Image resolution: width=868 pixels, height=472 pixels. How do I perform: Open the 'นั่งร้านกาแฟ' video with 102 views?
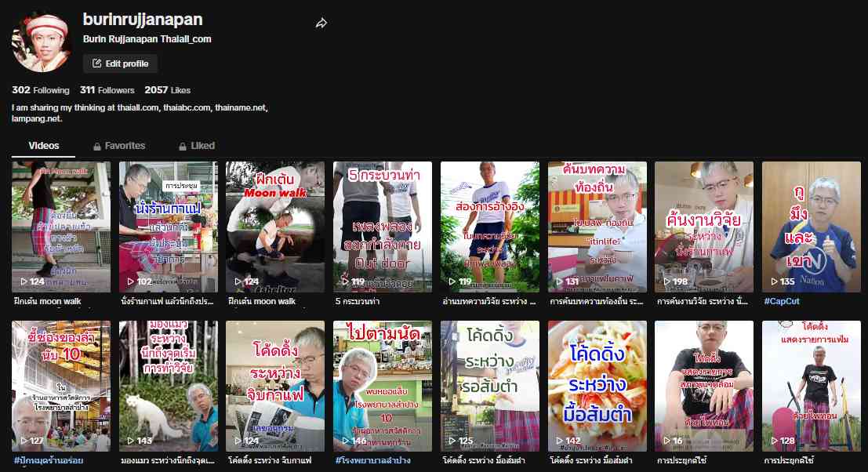pyautogui.click(x=168, y=227)
